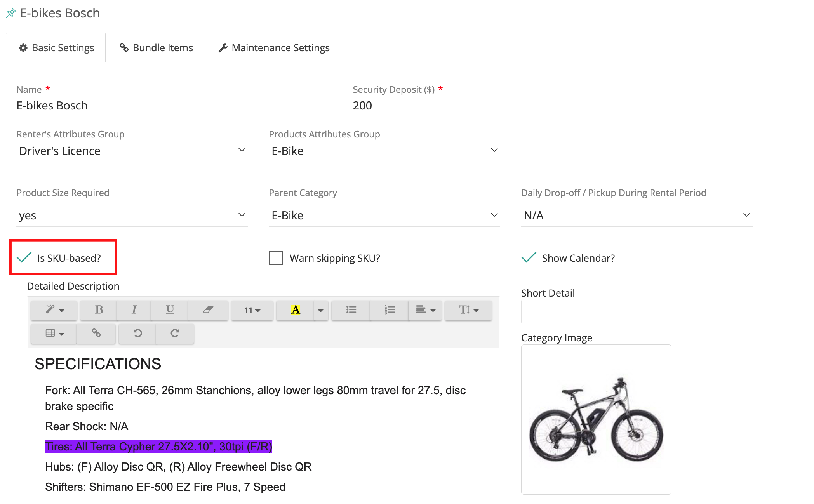
Task: Toggle underline formatting
Action: pyautogui.click(x=170, y=310)
